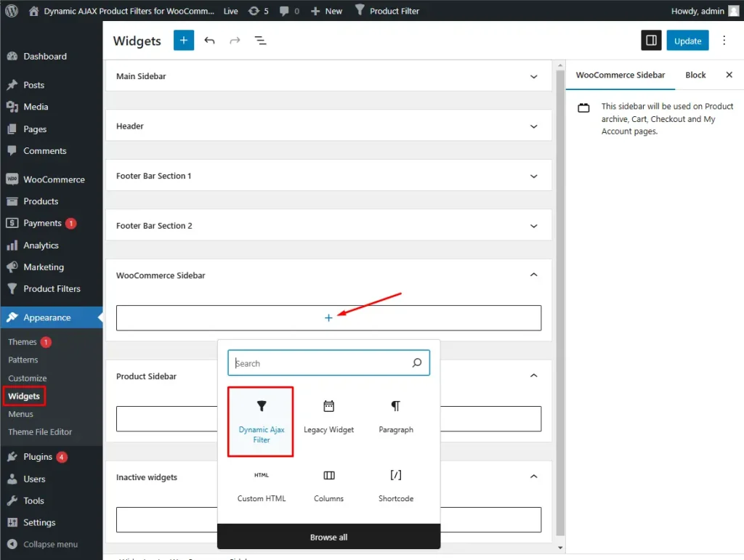The width and height of the screenshot is (744, 560).
Task: Open Payments menu
Action: pyautogui.click(x=52, y=223)
